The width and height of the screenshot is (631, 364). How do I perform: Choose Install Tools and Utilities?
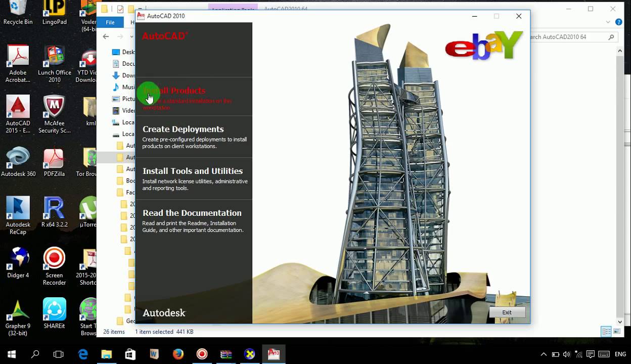click(x=193, y=171)
